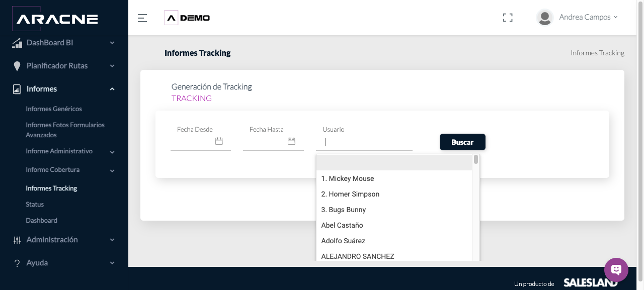Open the chat bubble widget

(616, 269)
